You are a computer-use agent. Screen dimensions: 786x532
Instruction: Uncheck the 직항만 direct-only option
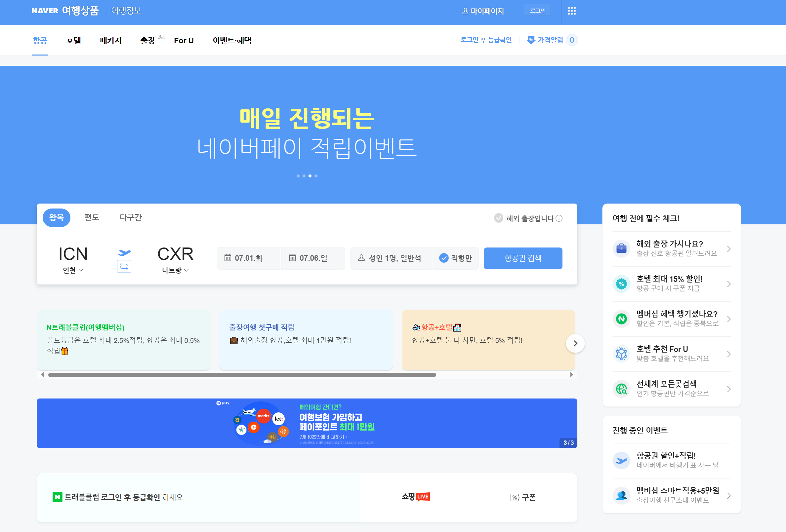click(x=444, y=258)
